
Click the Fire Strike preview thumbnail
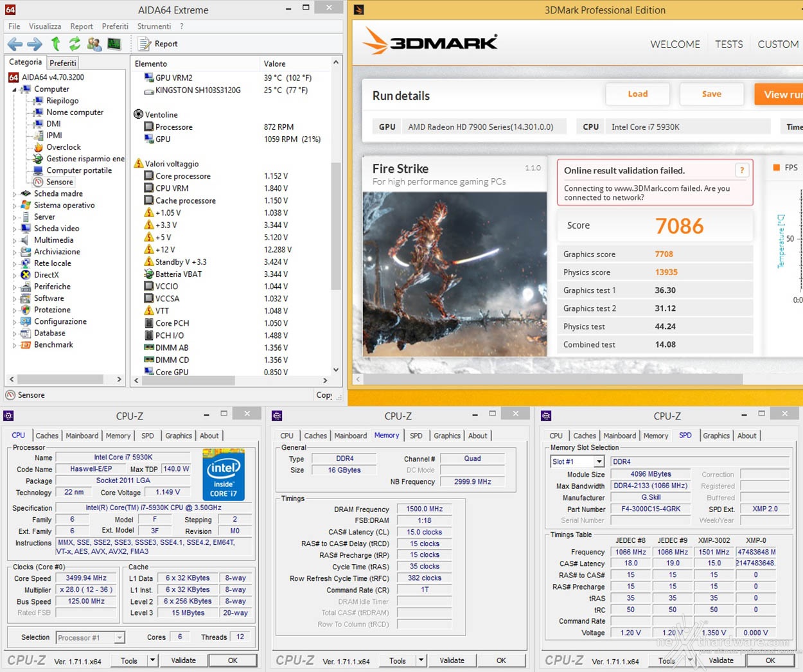[x=455, y=274]
